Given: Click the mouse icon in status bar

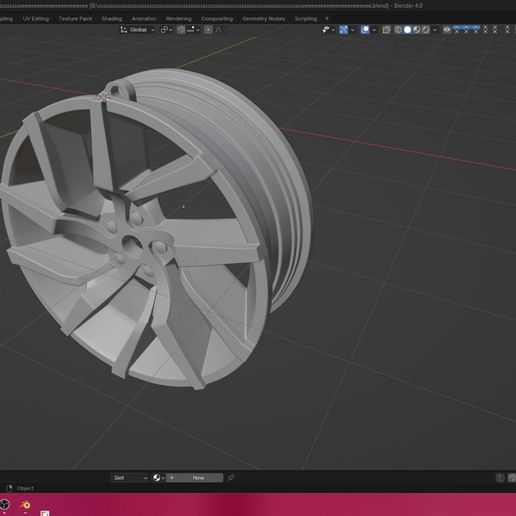Looking at the screenshot, I should pos(9,488).
